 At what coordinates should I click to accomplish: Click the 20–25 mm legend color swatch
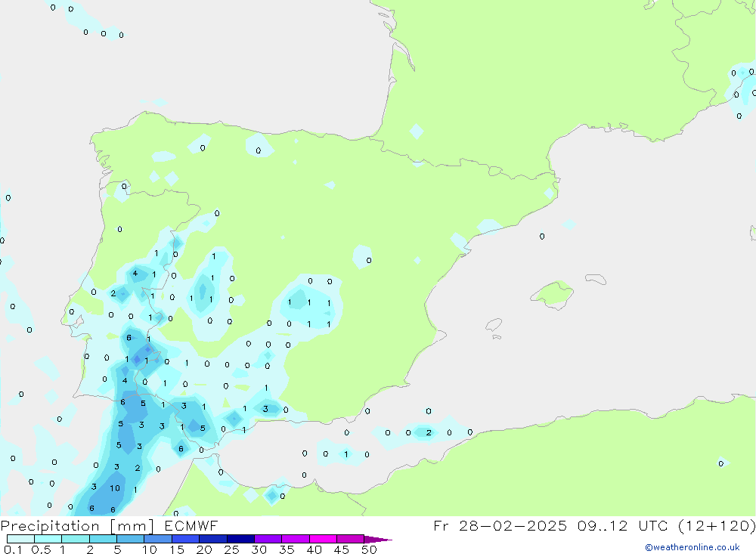pyautogui.click(x=212, y=539)
